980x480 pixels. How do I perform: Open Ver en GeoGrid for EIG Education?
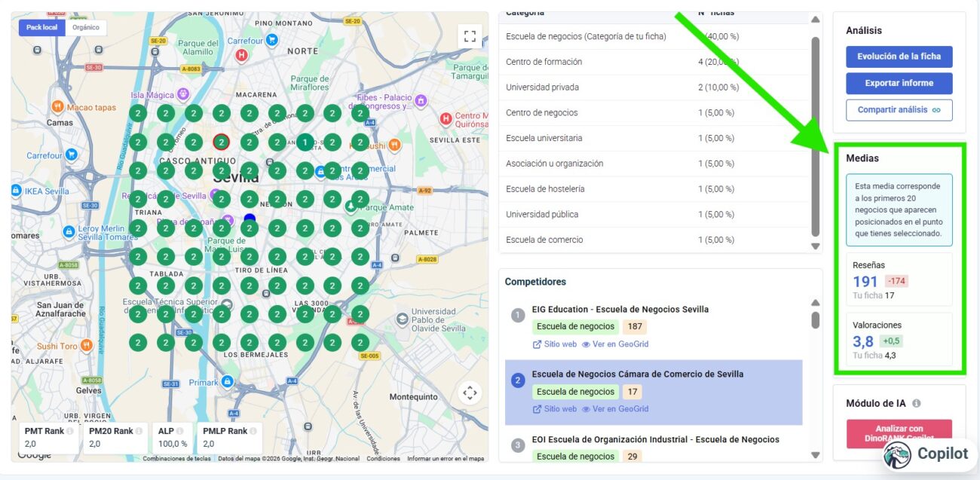pyautogui.click(x=615, y=344)
